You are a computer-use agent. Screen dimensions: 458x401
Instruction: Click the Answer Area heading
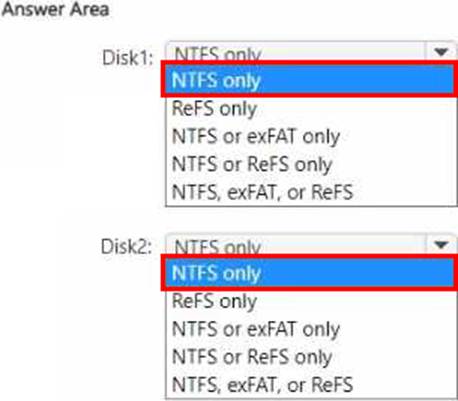[x=55, y=9]
